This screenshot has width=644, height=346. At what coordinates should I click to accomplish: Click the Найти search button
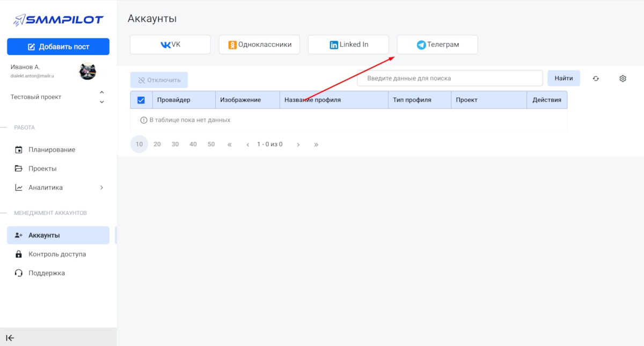tap(563, 78)
